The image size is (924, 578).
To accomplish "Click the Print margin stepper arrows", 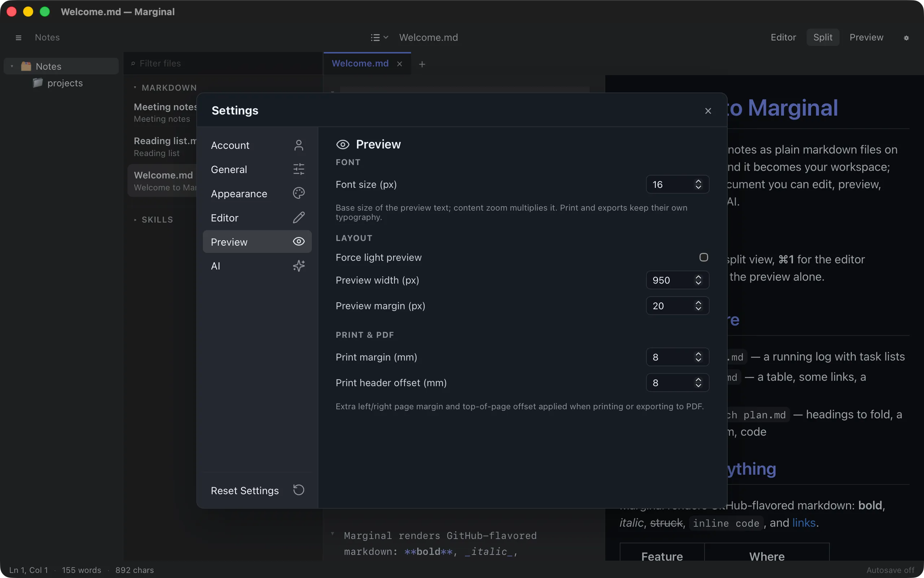I will [698, 357].
